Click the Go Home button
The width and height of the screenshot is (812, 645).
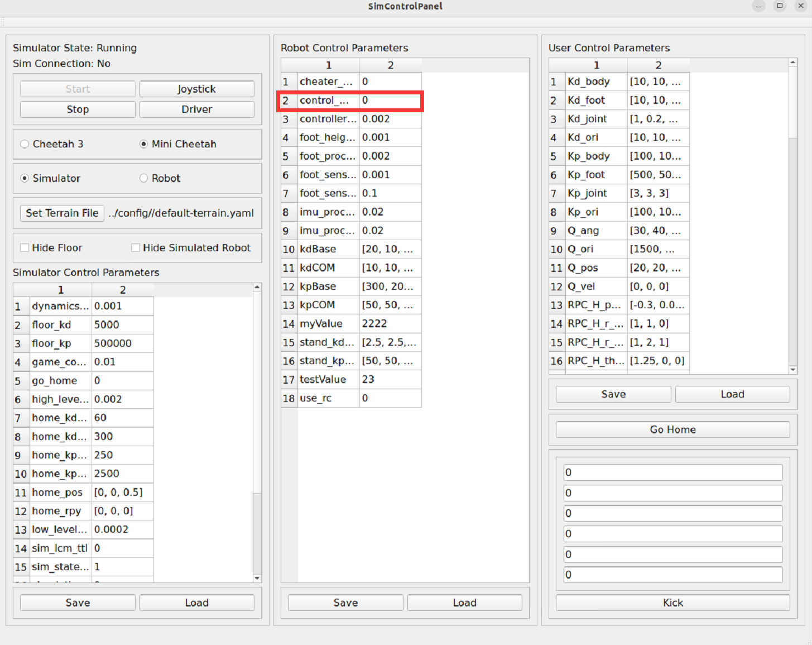pos(672,429)
